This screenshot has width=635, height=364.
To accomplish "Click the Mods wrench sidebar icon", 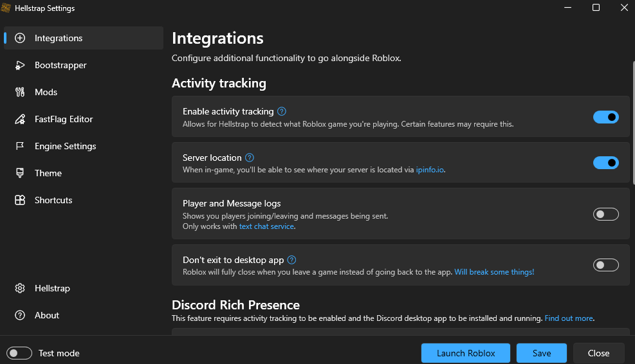I will click(x=20, y=92).
